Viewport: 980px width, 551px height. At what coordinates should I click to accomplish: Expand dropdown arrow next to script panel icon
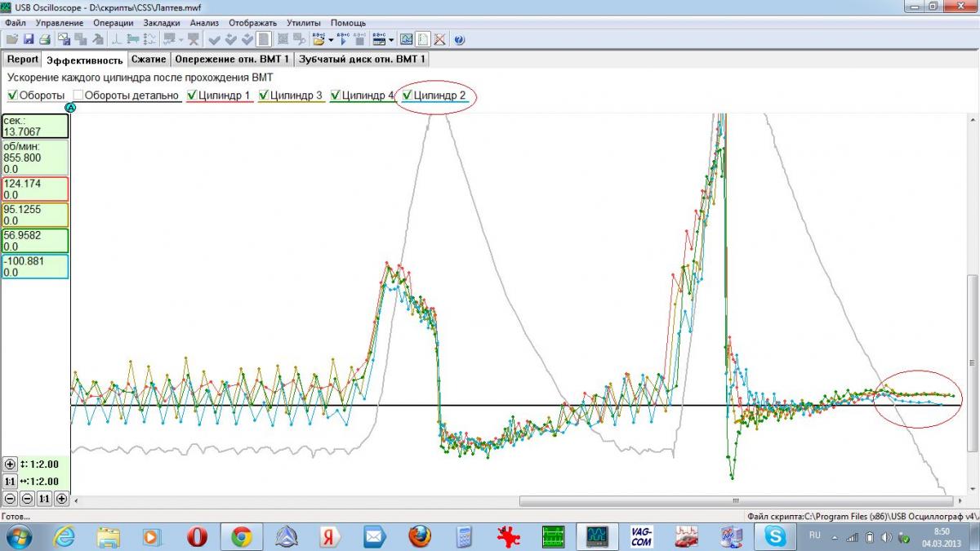391,39
